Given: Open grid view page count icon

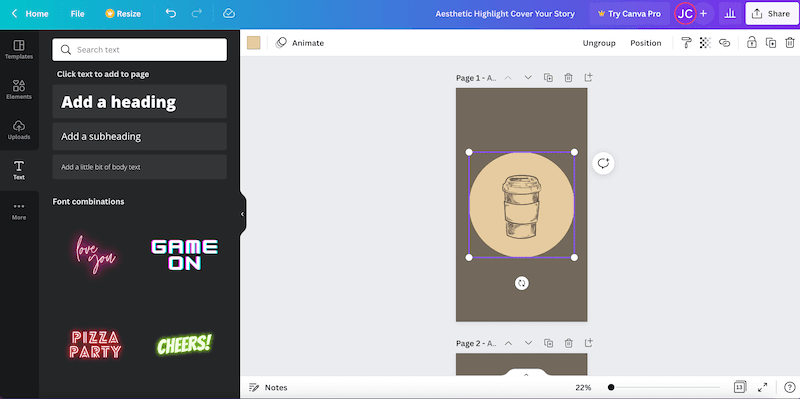Looking at the screenshot, I should tap(739, 387).
